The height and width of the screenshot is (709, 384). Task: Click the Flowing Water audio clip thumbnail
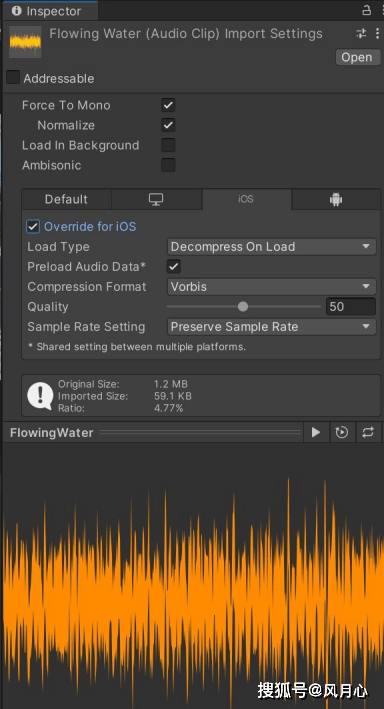point(25,42)
